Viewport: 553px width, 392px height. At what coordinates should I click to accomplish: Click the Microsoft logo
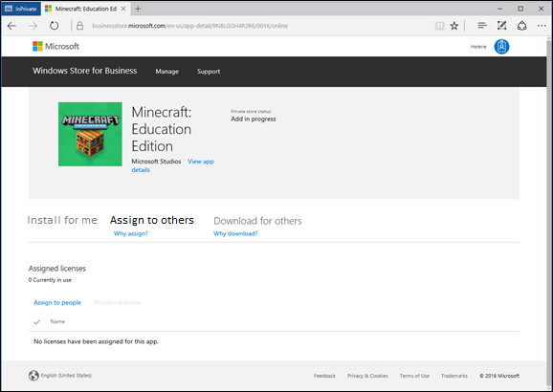coord(56,46)
